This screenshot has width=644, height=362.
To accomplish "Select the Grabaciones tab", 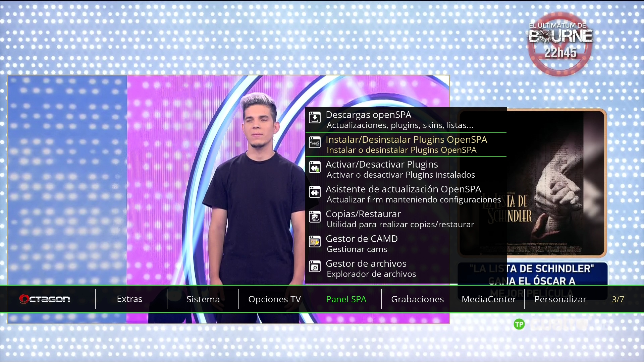I will coord(417,299).
